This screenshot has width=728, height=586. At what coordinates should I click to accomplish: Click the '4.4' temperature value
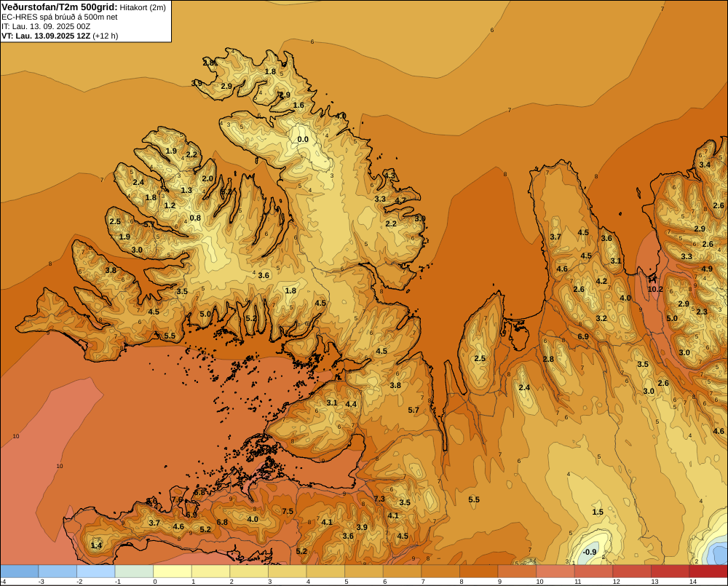coord(352,404)
